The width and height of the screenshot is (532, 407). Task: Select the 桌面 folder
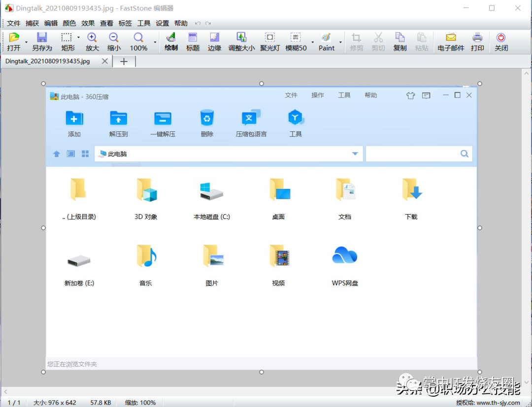pyautogui.click(x=278, y=199)
